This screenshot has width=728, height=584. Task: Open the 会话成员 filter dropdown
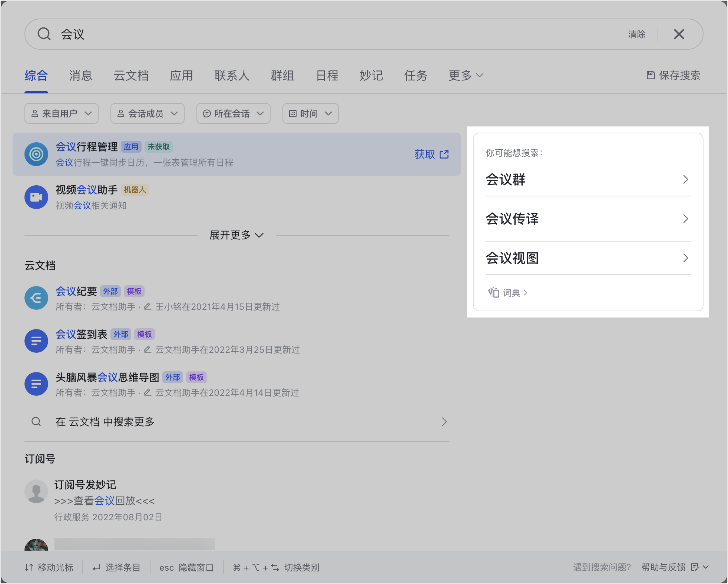[148, 113]
